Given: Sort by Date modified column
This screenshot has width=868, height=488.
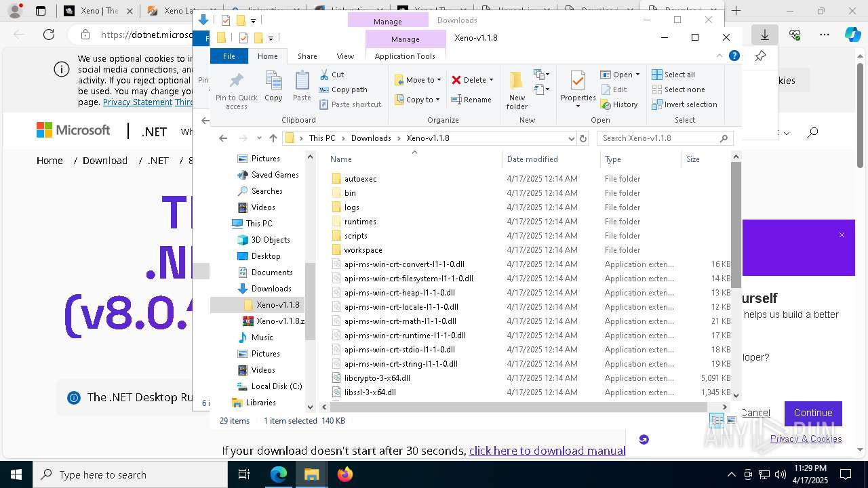Looking at the screenshot, I should (532, 159).
